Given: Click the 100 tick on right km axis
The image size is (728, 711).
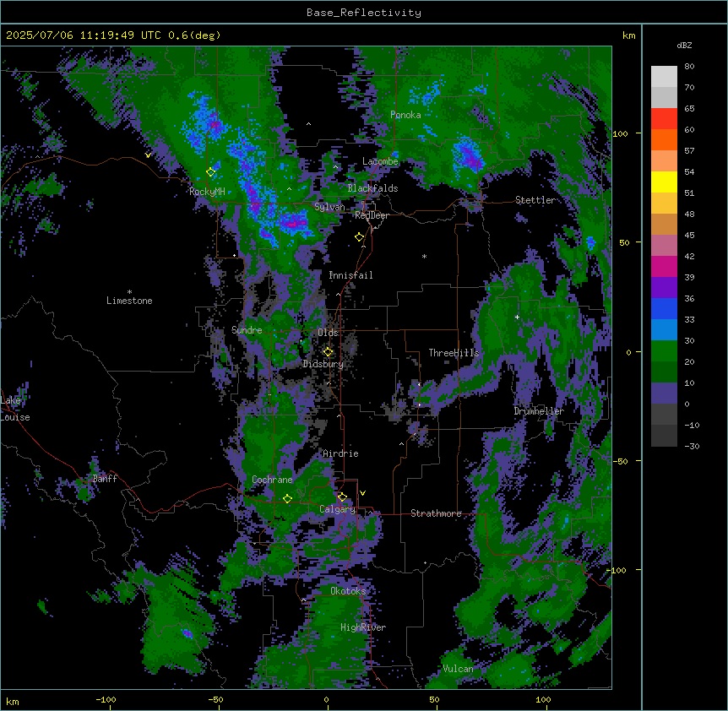Looking at the screenshot, I should tap(620, 133).
